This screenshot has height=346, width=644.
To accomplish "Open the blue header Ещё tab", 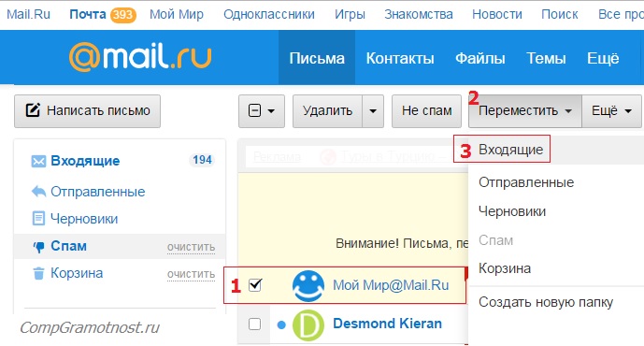I will (x=603, y=58).
